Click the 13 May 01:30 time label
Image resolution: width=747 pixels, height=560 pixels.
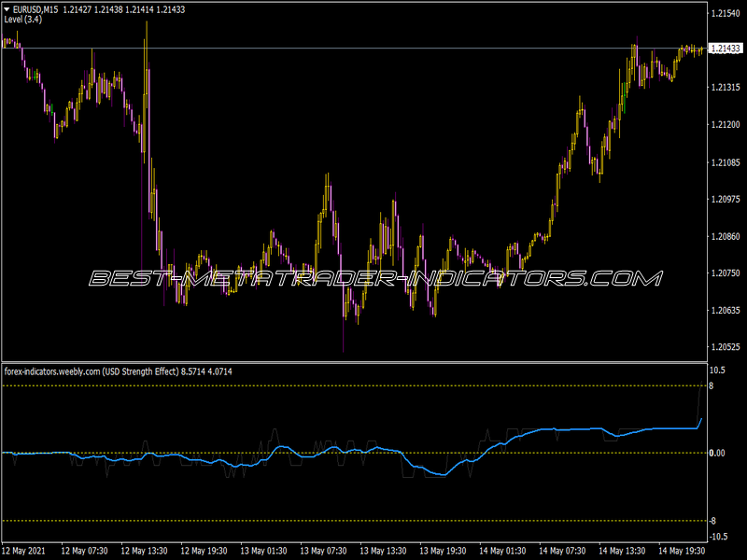263,551
